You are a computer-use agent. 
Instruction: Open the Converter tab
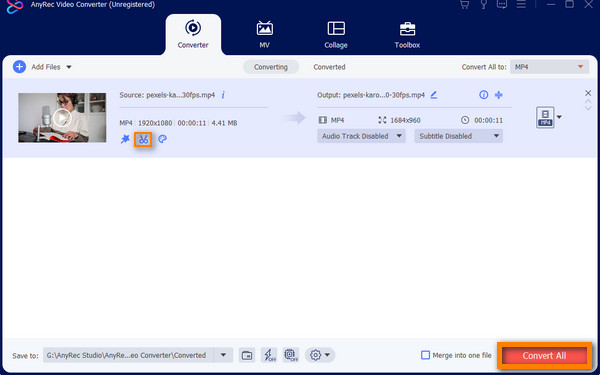pos(193,34)
